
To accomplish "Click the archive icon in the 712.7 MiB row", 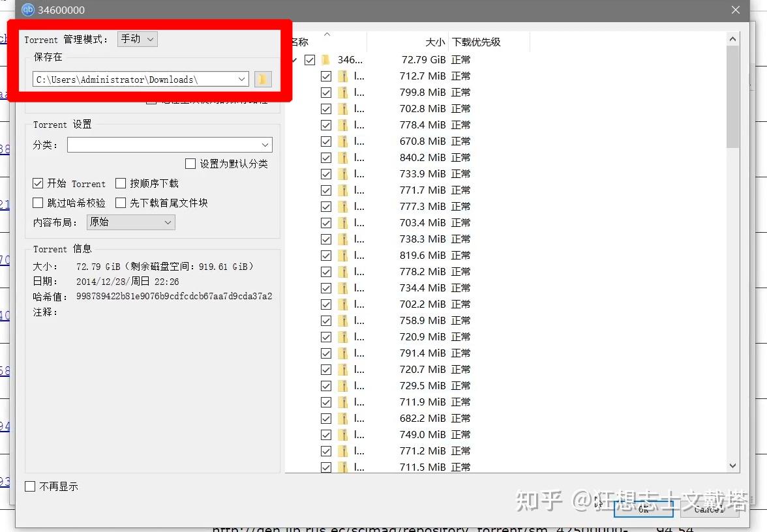I will point(343,76).
